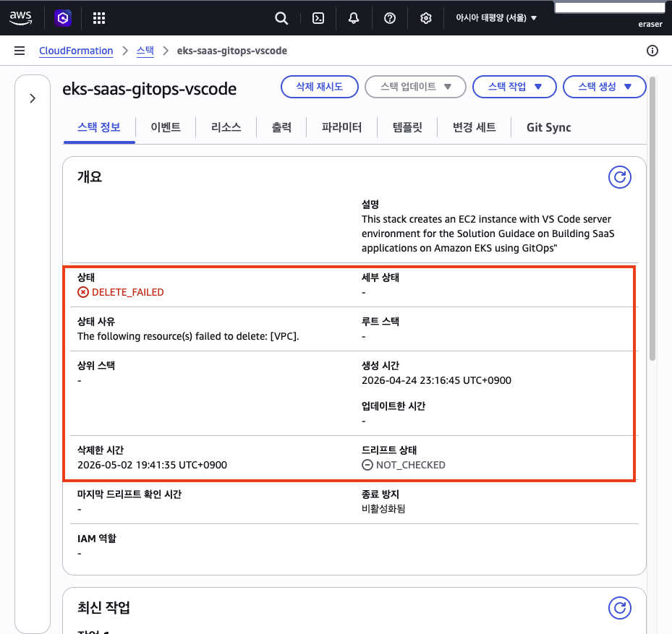
Task: Open the 스택 업데이트 dropdown
Action: [415, 87]
